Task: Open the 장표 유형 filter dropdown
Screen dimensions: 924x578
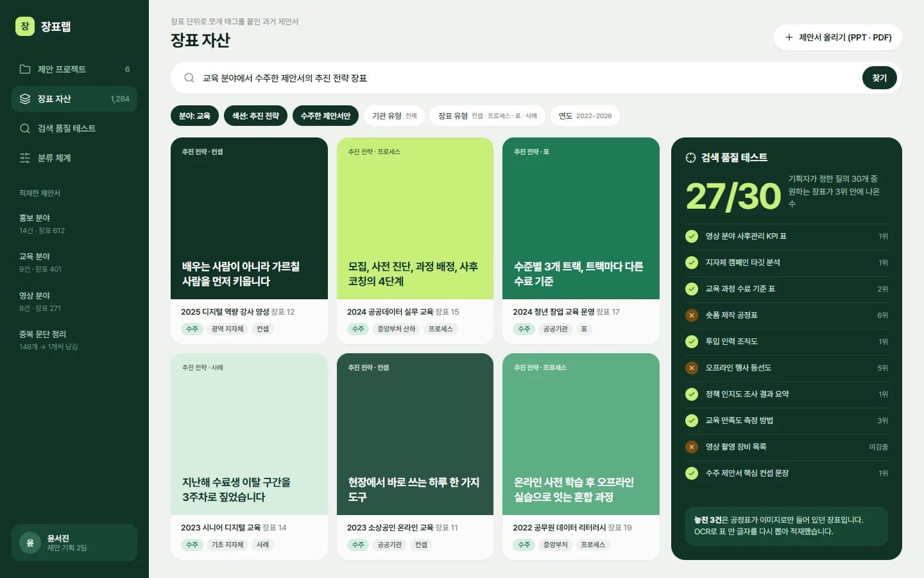Action: (488, 116)
